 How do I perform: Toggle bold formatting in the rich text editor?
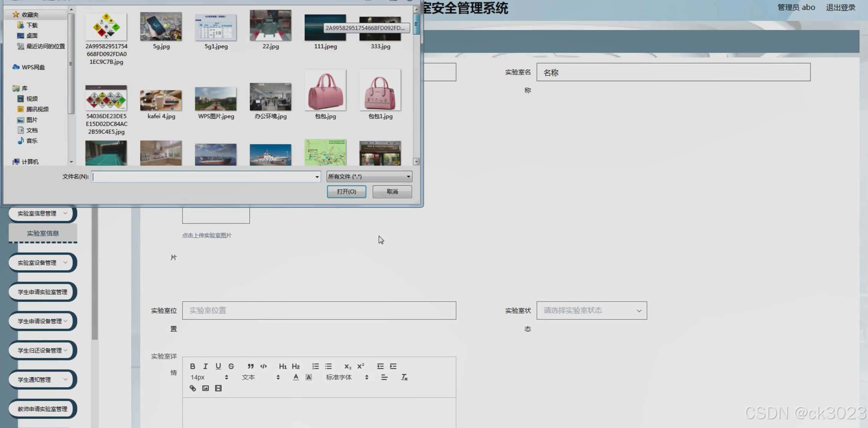click(193, 366)
